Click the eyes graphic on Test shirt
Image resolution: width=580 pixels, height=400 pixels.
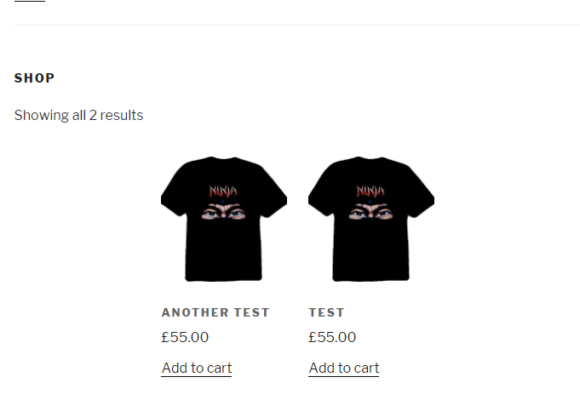pyautogui.click(x=371, y=212)
